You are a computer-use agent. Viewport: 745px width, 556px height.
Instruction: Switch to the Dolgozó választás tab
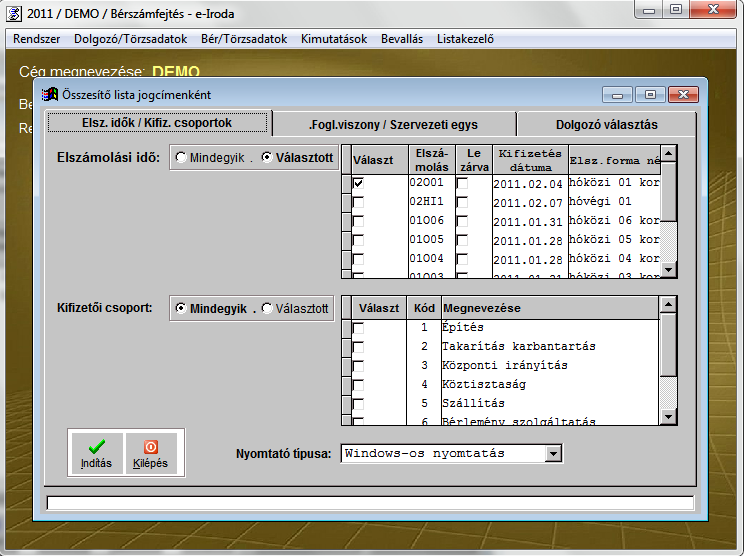607,124
